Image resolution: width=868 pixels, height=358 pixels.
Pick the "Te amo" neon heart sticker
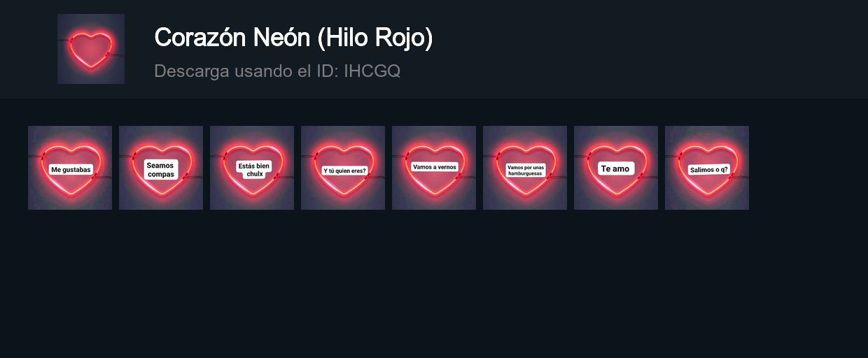(616, 168)
